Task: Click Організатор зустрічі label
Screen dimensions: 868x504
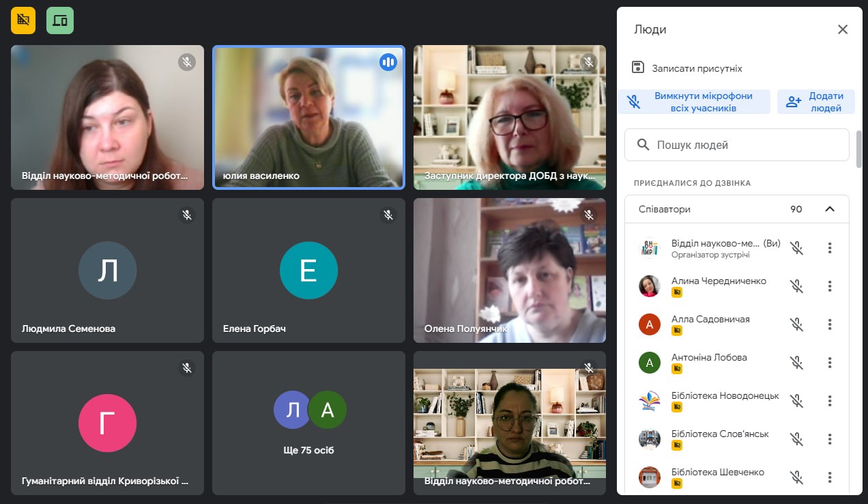Action: pos(710,255)
